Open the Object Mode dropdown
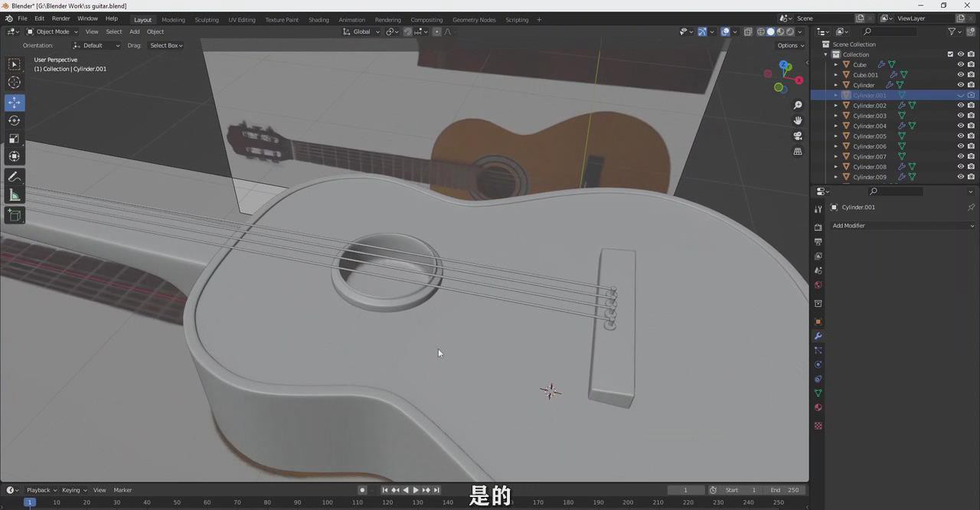The width and height of the screenshot is (980, 510). (52, 31)
